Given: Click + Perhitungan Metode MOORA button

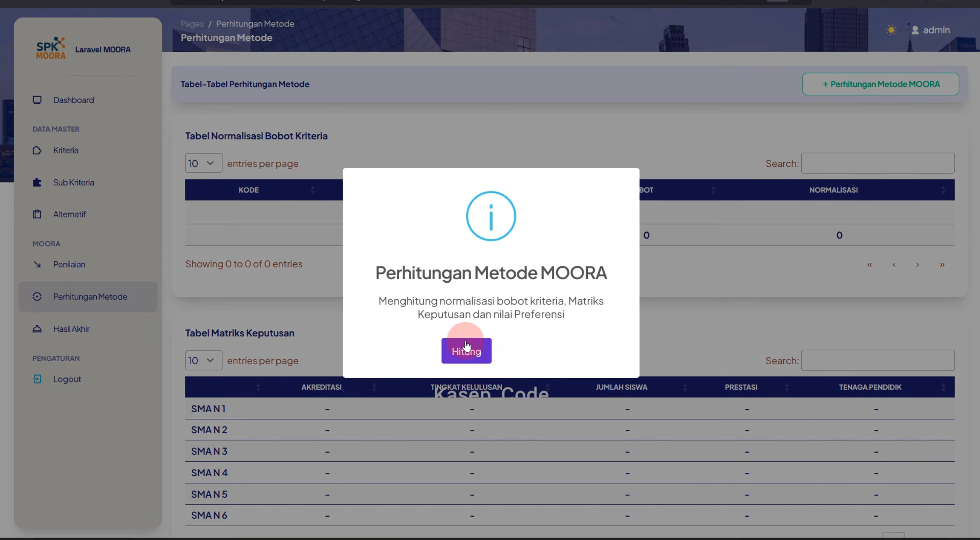Looking at the screenshot, I should click(880, 84).
